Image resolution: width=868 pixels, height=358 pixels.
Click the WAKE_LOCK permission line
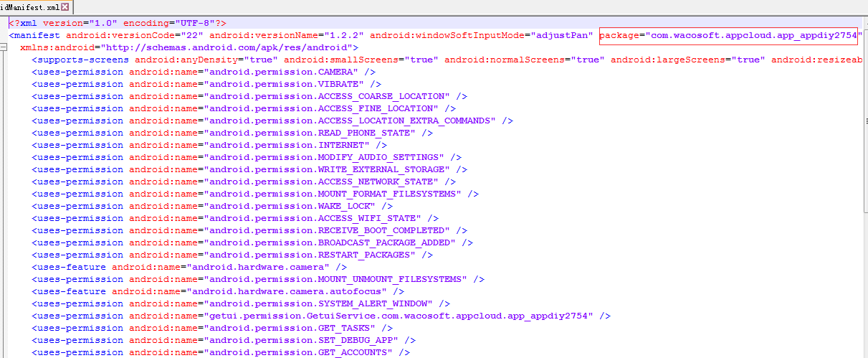212,206
